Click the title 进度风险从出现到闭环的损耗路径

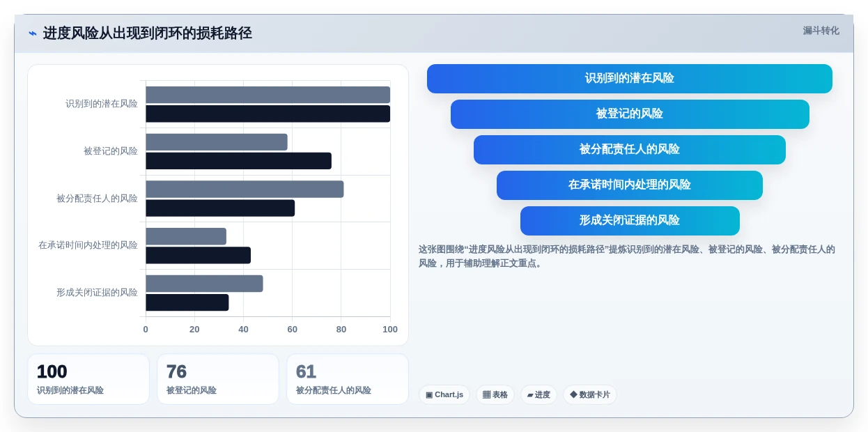click(148, 33)
